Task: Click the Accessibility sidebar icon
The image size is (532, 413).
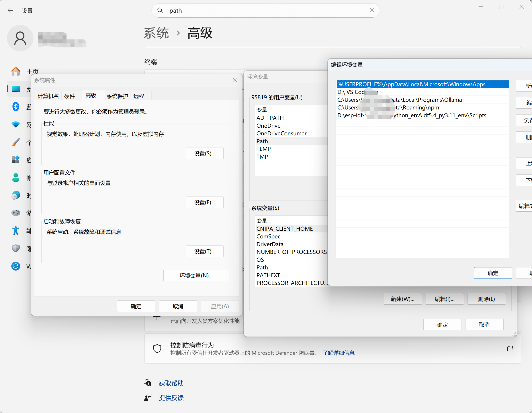Action: (x=16, y=231)
